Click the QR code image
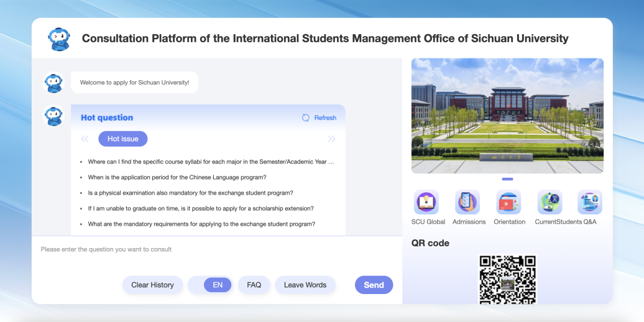The height and width of the screenshot is (322, 644). 507,279
